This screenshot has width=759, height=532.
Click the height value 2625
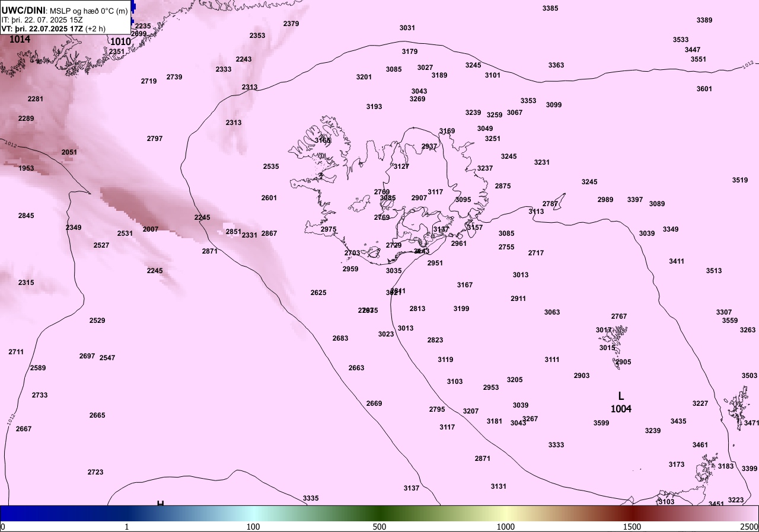coord(318,293)
